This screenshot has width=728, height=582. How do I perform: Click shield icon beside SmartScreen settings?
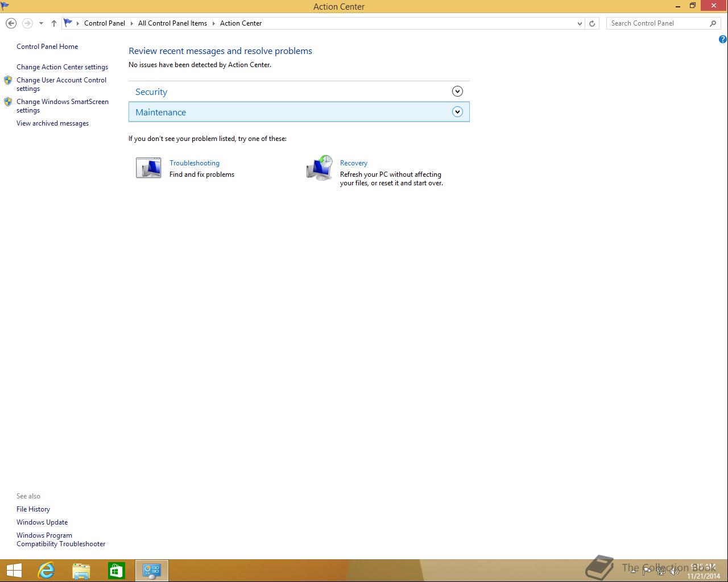point(8,102)
